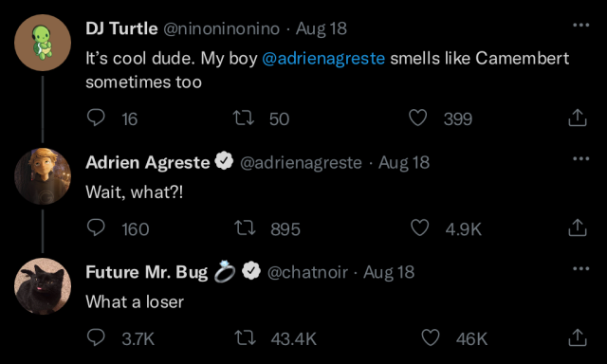
Task: Like the "What a loser" tweet
Action: [431, 337]
